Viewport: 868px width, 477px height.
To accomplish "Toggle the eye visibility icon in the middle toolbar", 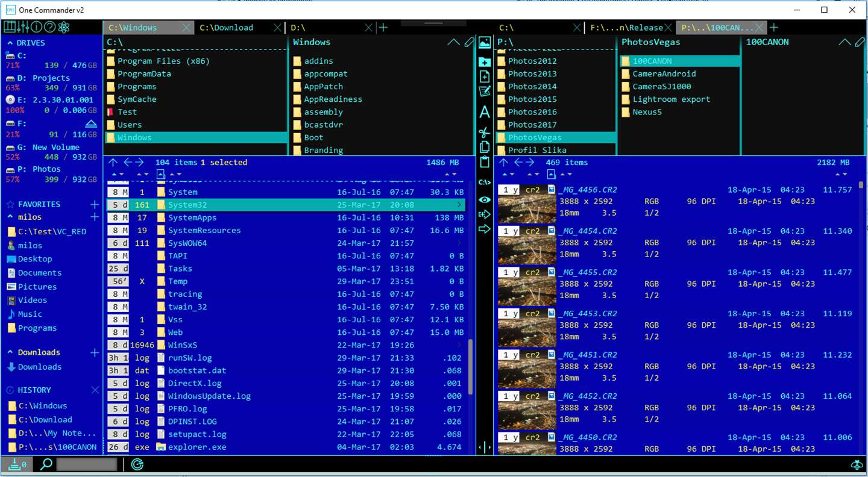I will (x=485, y=199).
